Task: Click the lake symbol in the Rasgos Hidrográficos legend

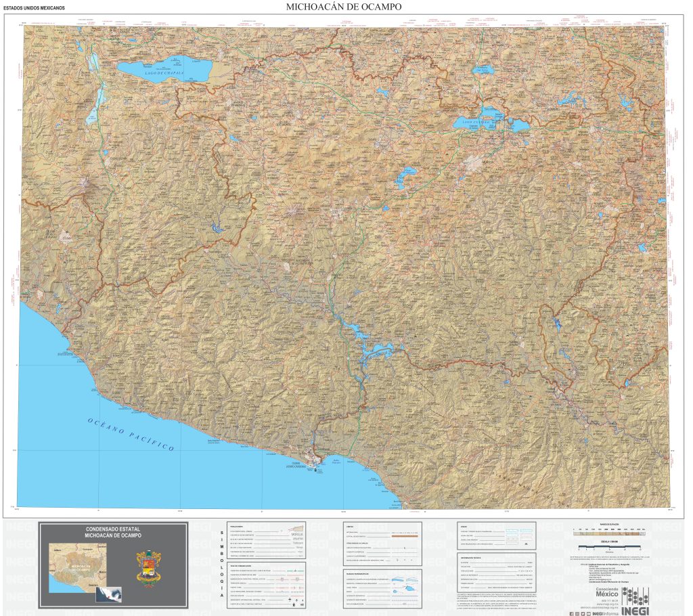Action: (409, 588)
